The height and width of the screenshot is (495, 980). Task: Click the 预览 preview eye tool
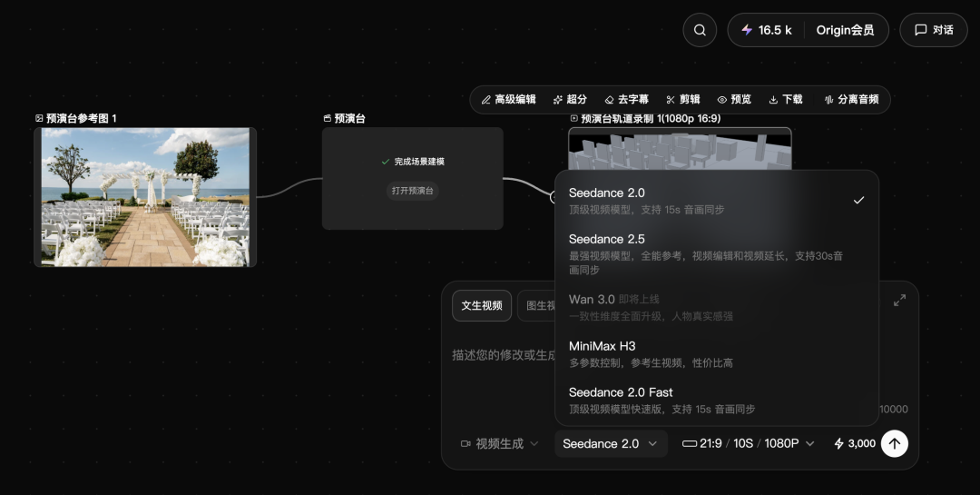[734, 100]
